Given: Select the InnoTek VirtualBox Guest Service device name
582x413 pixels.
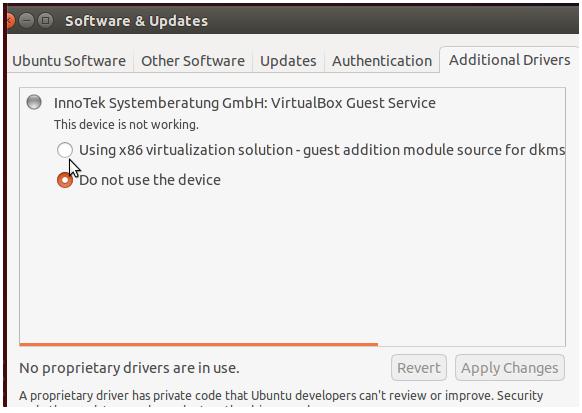Looking at the screenshot, I should pyautogui.click(x=245, y=103).
